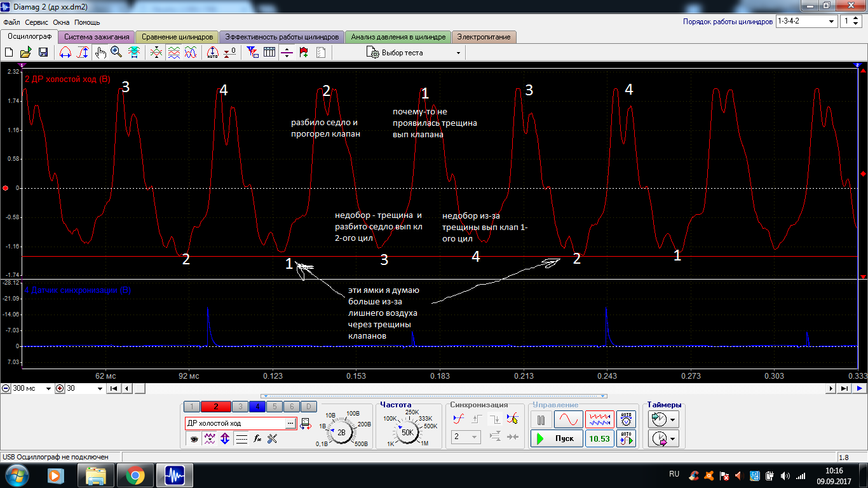Screen dimensions: 868x488
Task: Toggle channel visibility eye icon
Action: click(193, 438)
